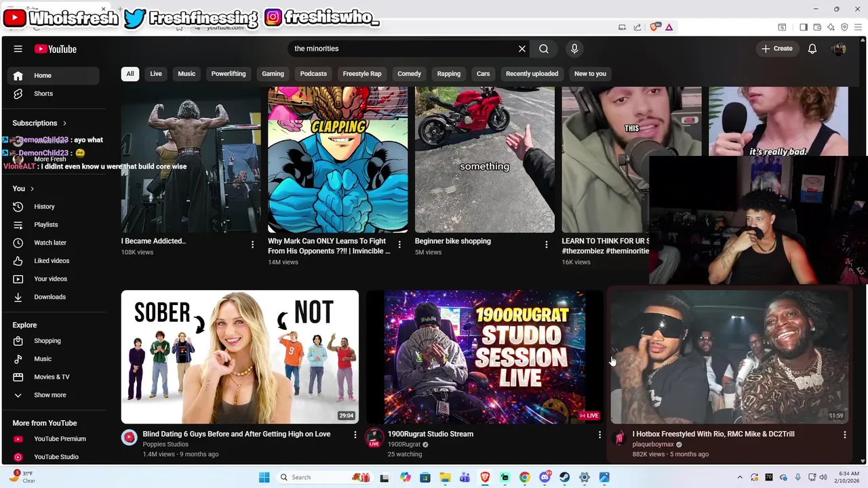Open the notifications bell
The image size is (868, 488).
pos(812,49)
